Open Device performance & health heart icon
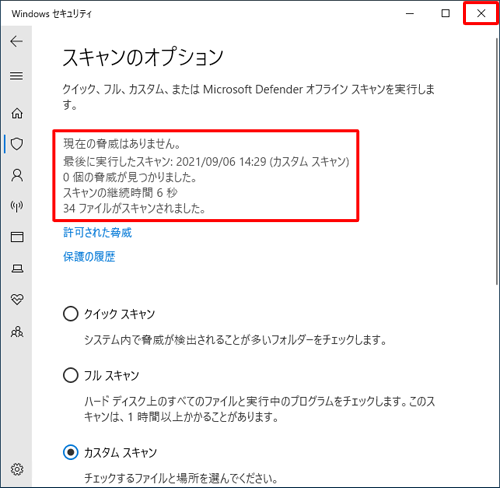 point(17,299)
